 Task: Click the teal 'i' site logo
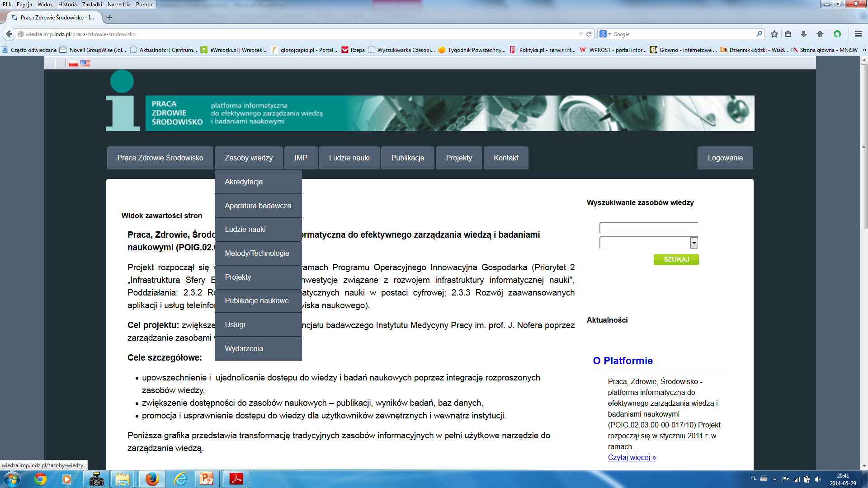[123, 100]
